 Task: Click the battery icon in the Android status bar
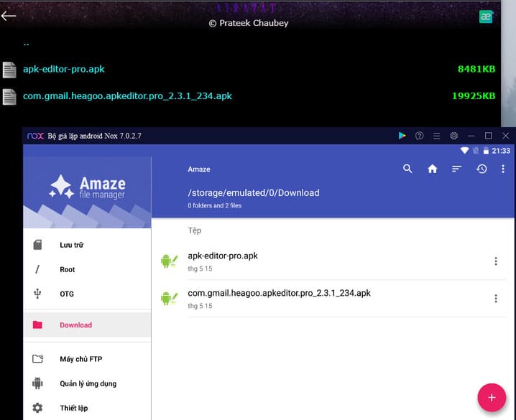[486, 151]
